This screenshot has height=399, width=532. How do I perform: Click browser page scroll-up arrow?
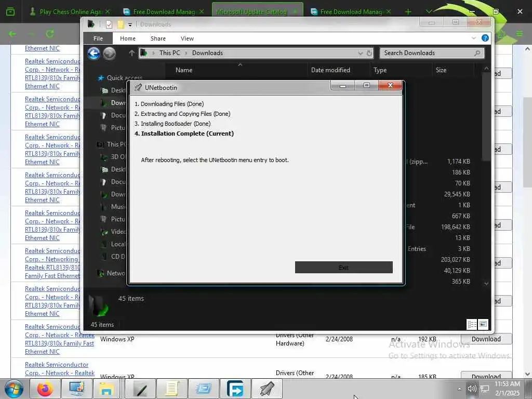(527, 49)
